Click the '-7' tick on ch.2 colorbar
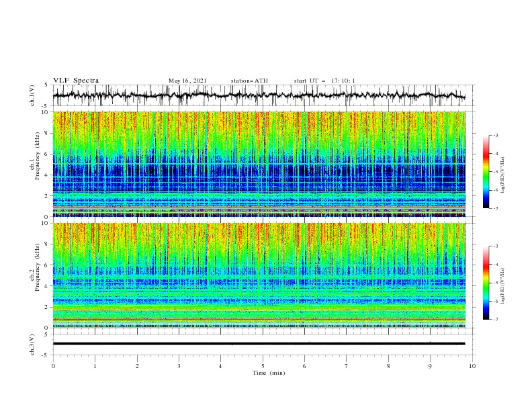The image size is (532, 411). point(495,320)
